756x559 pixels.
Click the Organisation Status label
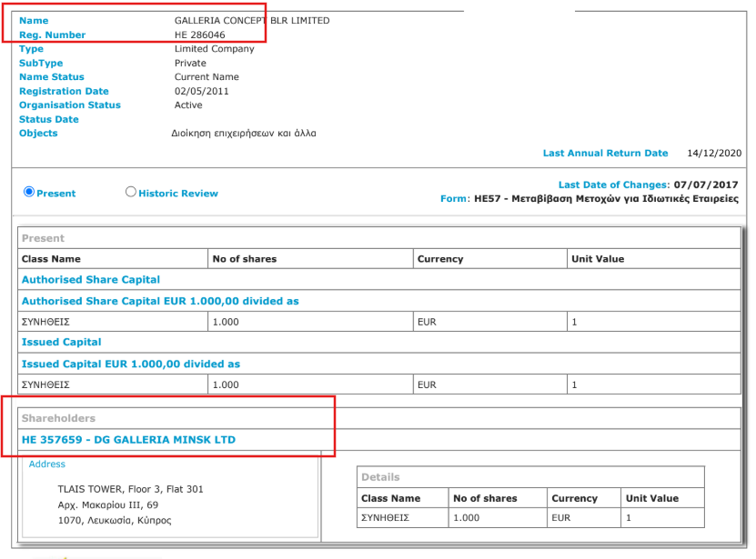(69, 105)
